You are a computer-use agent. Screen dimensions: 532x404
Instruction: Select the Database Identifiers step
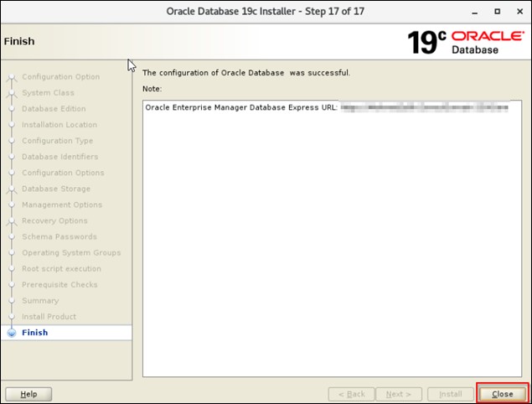[59, 157]
